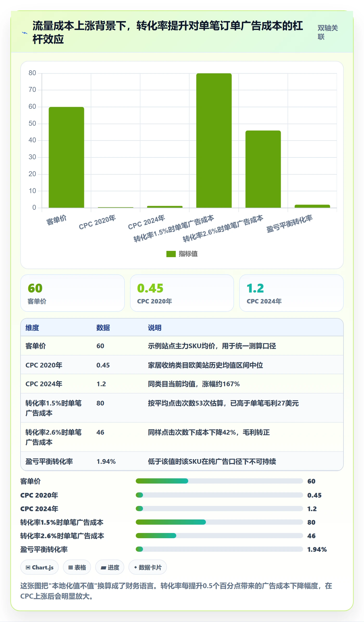This screenshot has width=364, height=622.
Task: Click the 46 value in the table
Action: [x=100, y=432]
